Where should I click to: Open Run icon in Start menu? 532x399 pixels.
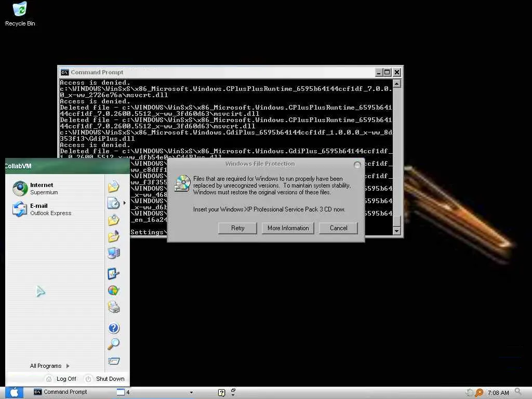point(113,361)
